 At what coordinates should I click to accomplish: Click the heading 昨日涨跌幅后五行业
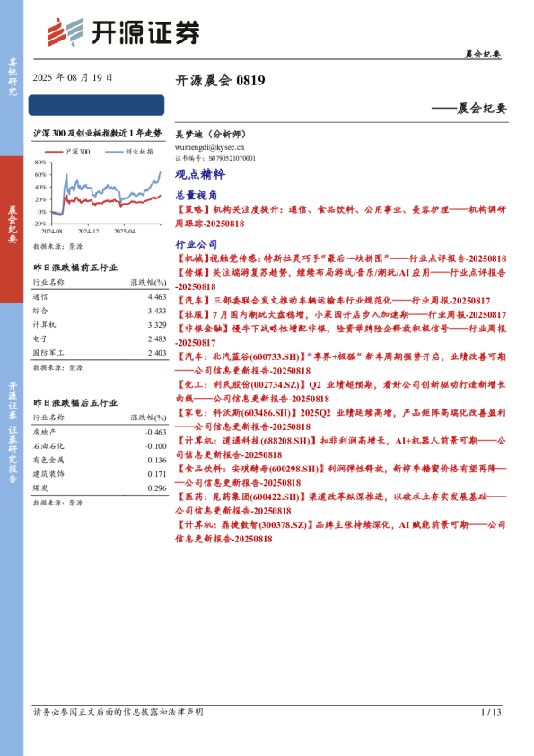pos(75,402)
